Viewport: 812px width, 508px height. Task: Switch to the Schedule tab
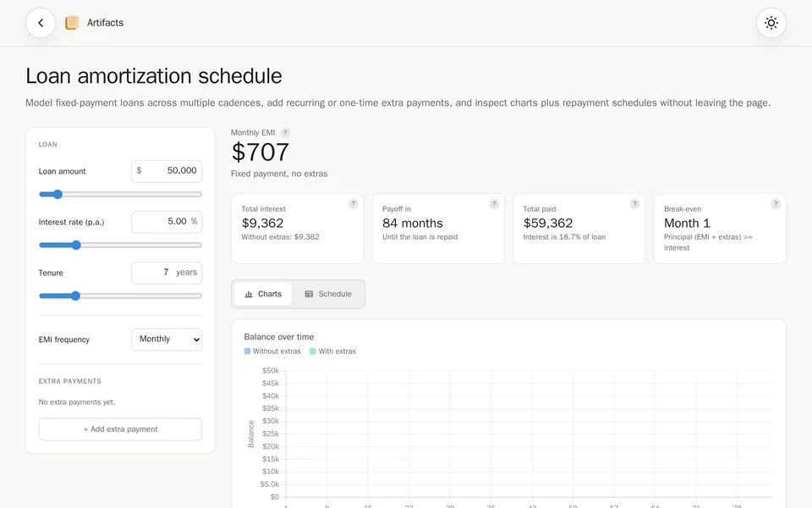(328, 294)
